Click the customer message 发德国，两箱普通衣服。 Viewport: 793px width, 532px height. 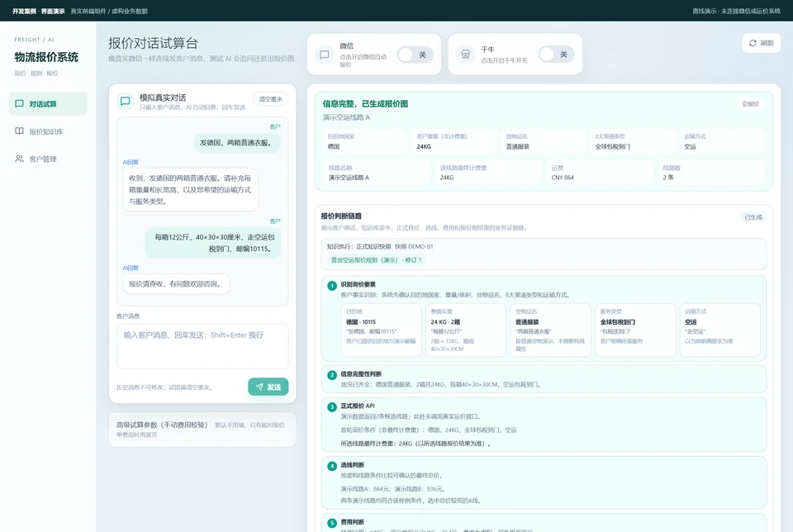pos(237,143)
